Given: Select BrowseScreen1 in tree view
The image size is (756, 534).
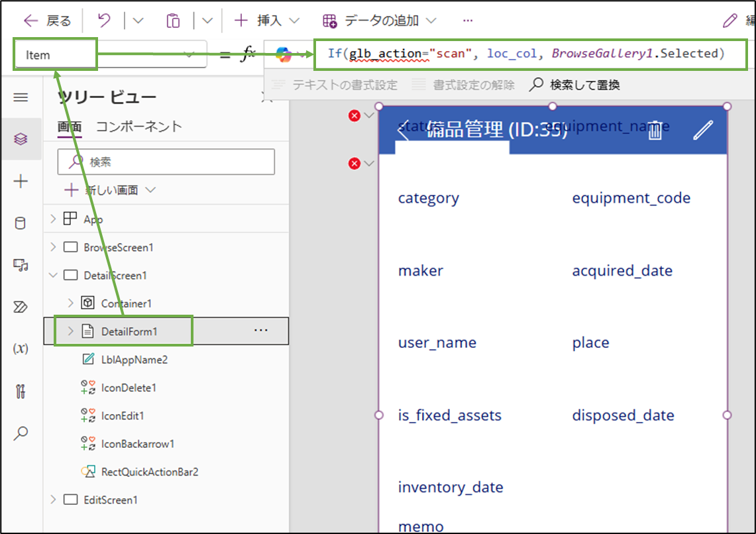Looking at the screenshot, I should 118,247.
